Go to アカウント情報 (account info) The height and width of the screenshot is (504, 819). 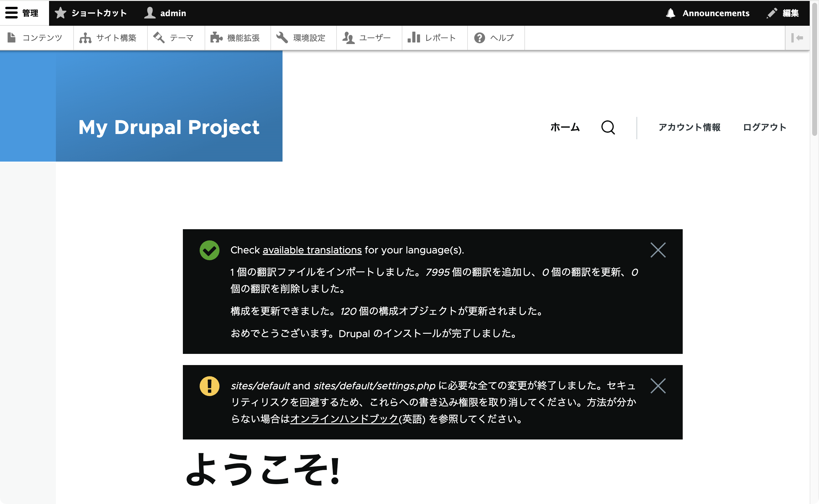[x=689, y=127]
